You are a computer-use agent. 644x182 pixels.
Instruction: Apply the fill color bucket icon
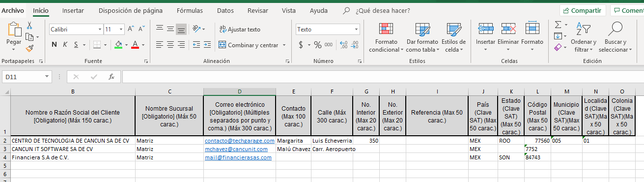(x=118, y=45)
